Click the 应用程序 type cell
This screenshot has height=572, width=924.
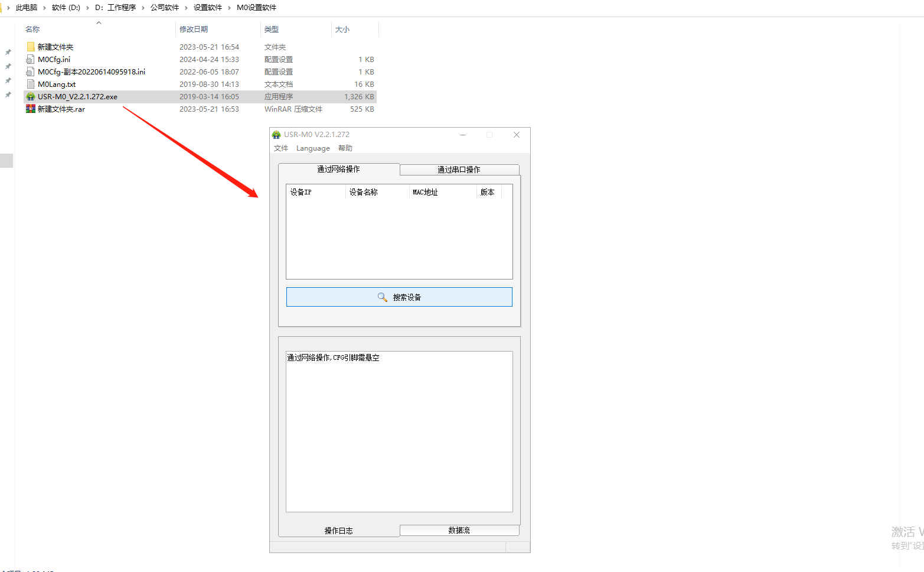[x=279, y=96]
